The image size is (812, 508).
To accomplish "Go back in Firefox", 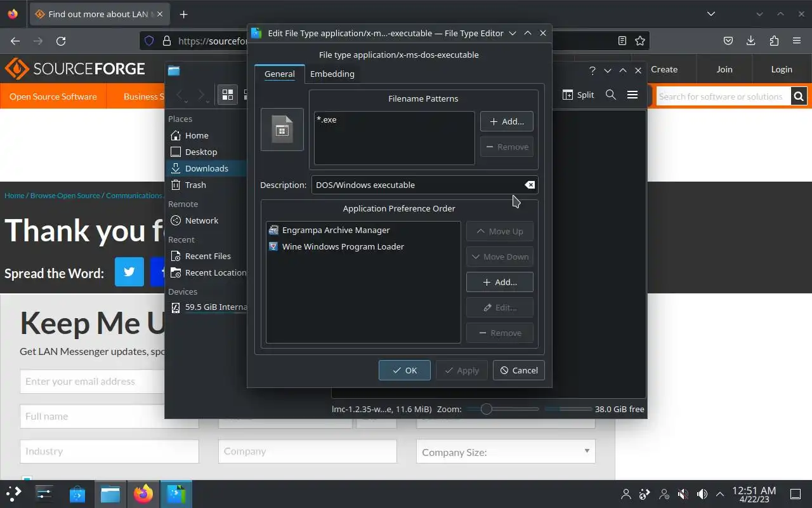I will pyautogui.click(x=15, y=41).
